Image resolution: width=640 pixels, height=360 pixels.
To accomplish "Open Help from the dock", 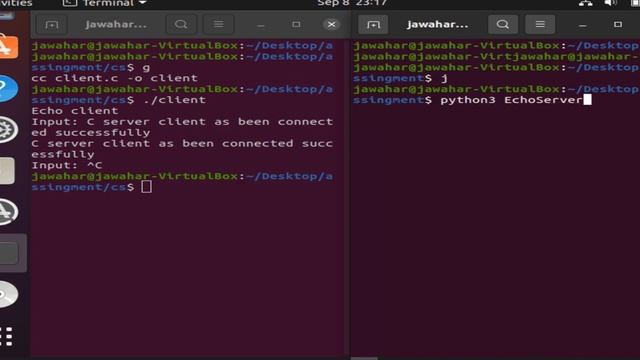I will 8,88.
